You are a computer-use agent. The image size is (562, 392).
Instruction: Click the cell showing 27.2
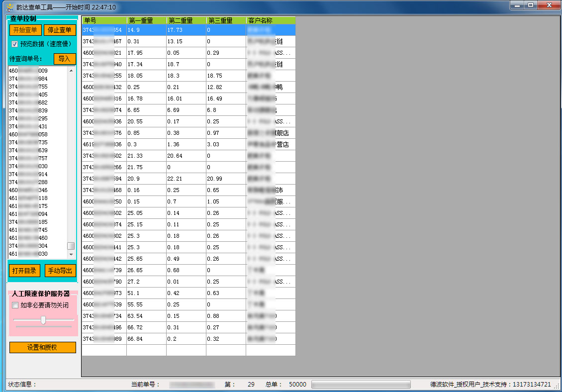click(x=146, y=282)
